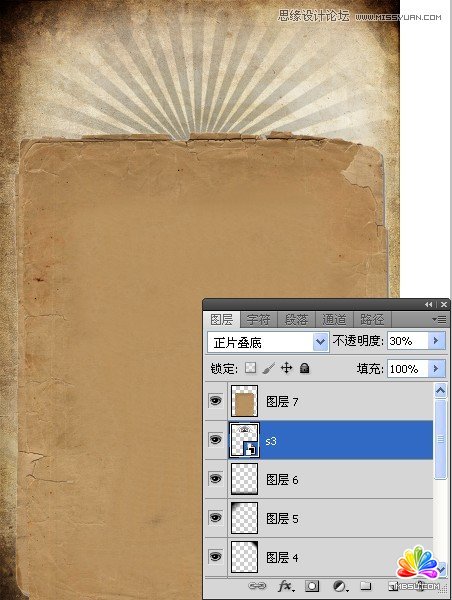Click the layers list scrollbar thumb
Image resolution: width=452 pixels, height=600 pixels.
pos(441,439)
